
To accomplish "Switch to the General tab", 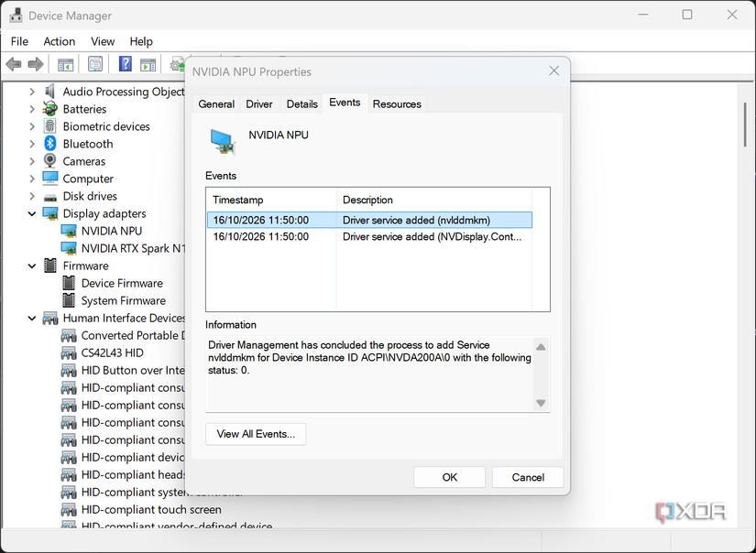I will coord(216,104).
